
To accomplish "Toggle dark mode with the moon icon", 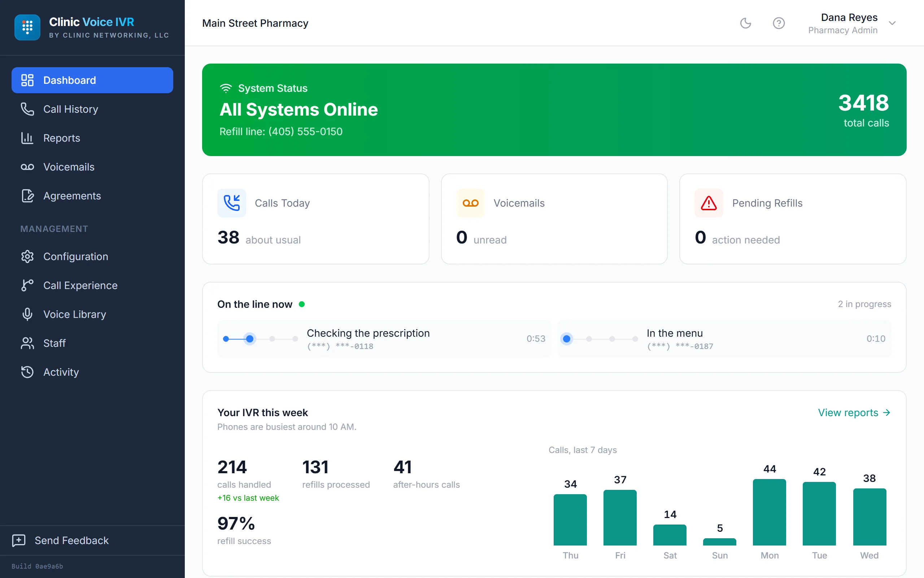I will pyautogui.click(x=745, y=23).
